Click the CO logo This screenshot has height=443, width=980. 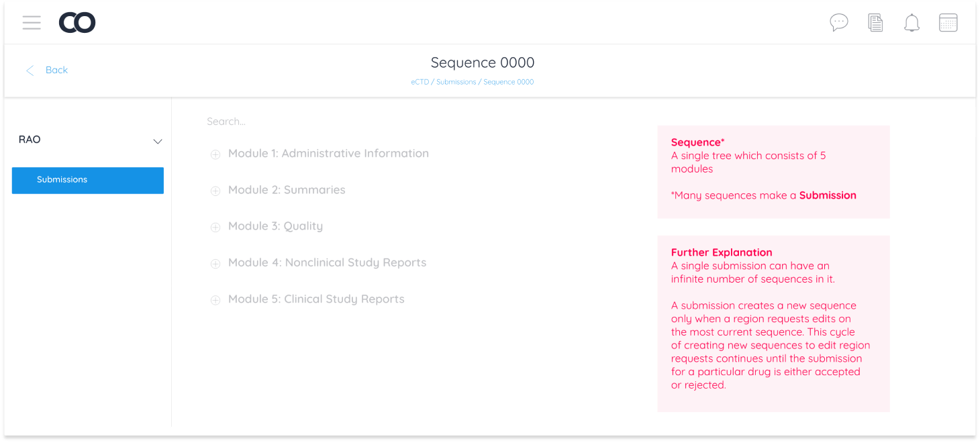coord(77,22)
